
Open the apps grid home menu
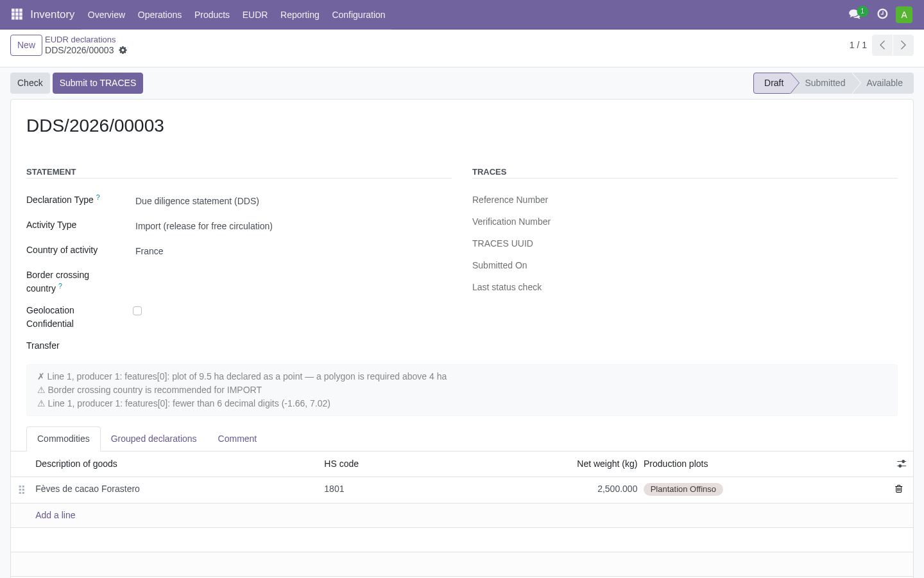17,14
